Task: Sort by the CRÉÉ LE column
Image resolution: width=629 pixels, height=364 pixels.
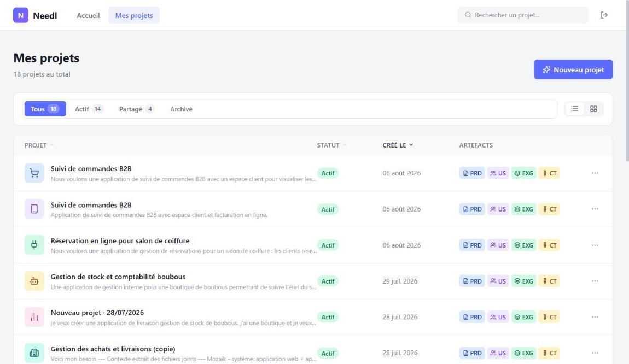Action: tap(398, 145)
